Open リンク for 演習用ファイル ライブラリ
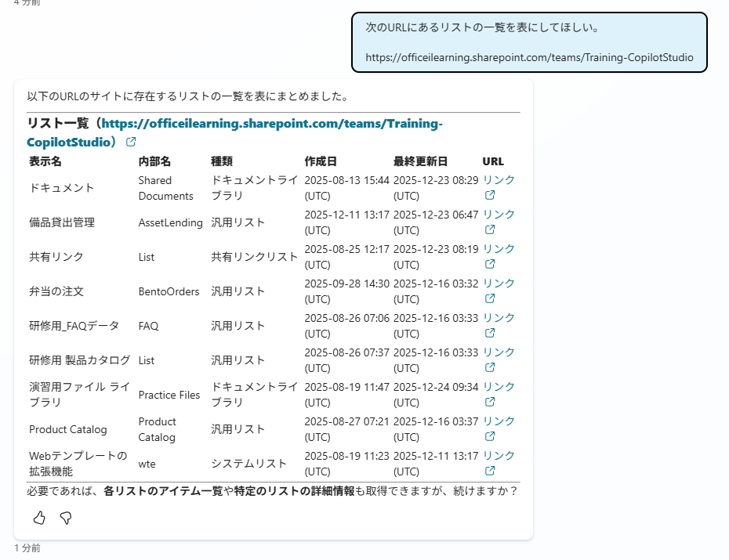This screenshot has height=560, width=729. point(499,386)
